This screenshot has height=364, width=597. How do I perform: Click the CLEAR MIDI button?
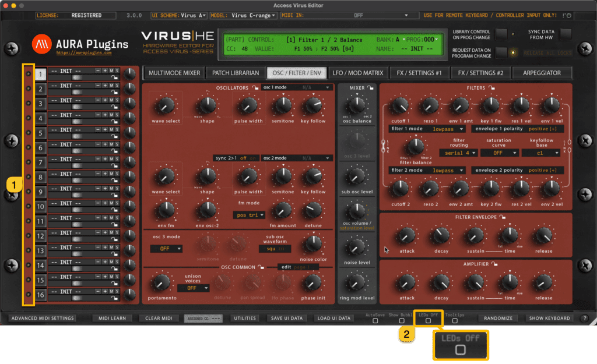[x=159, y=319]
